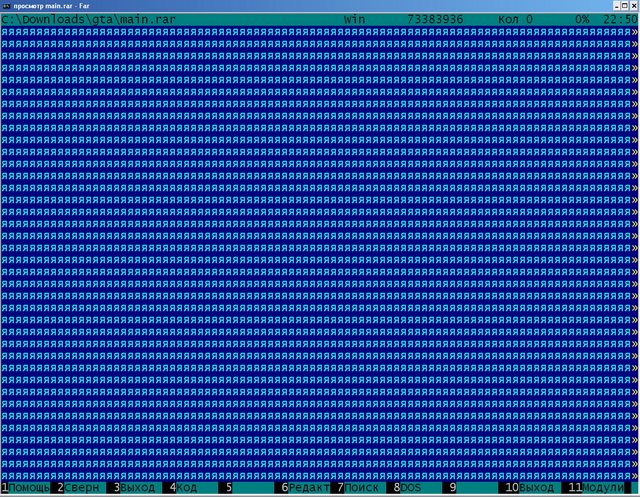This screenshot has width=640, height=497.
Task: Open the Far window system menu icon
Action: pyautogui.click(x=7, y=6)
